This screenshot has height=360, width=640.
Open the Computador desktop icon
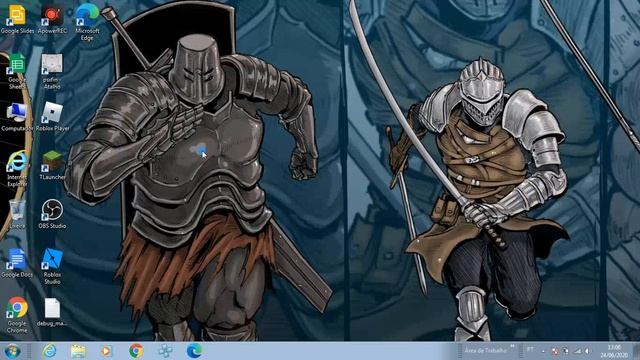(x=17, y=117)
